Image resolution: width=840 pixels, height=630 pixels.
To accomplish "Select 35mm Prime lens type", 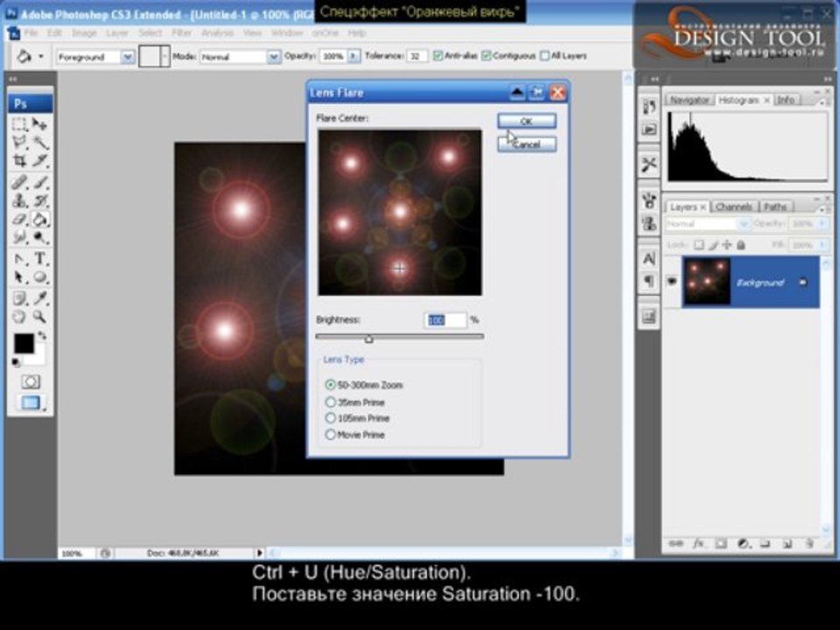I will [x=331, y=402].
